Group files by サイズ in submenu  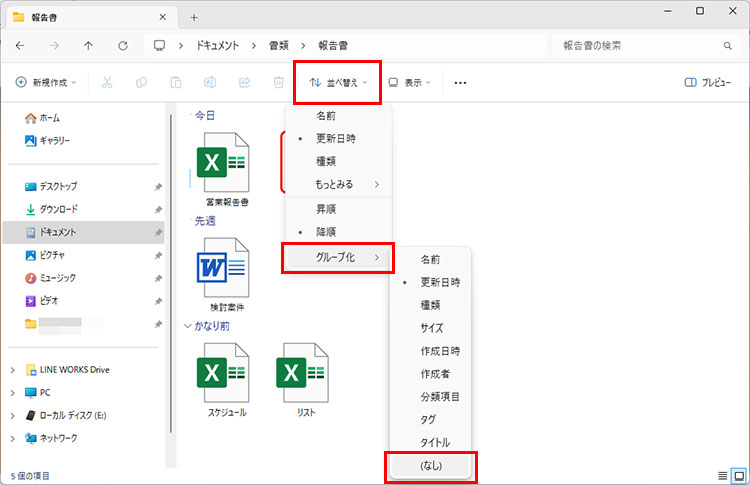(432, 328)
